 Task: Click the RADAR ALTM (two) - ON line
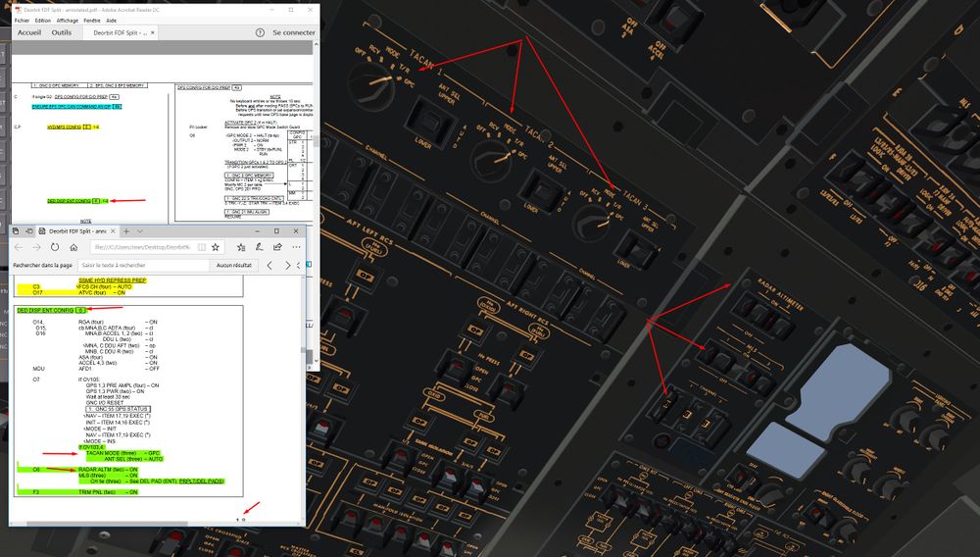click(x=108, y=470)
